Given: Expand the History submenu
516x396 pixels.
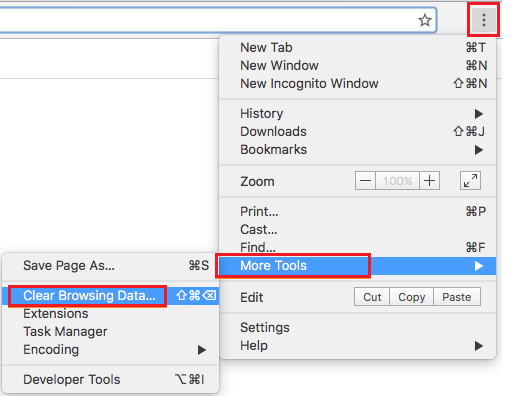Looking at the screenshot, I should [357, 114].
